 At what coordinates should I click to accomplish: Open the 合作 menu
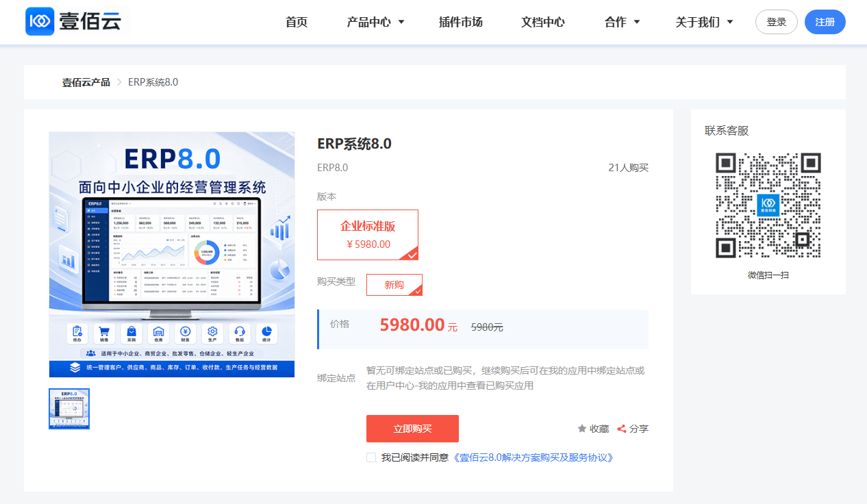click(x=616, y=22)
